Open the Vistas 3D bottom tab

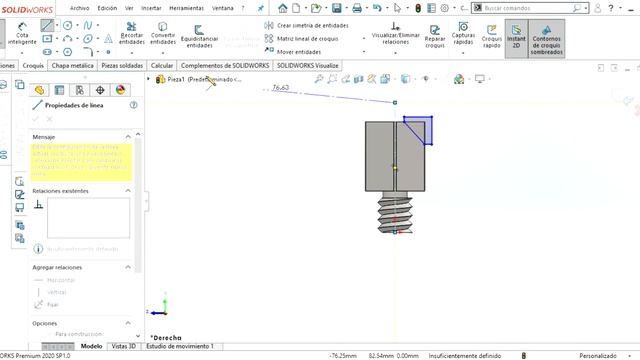124,346
